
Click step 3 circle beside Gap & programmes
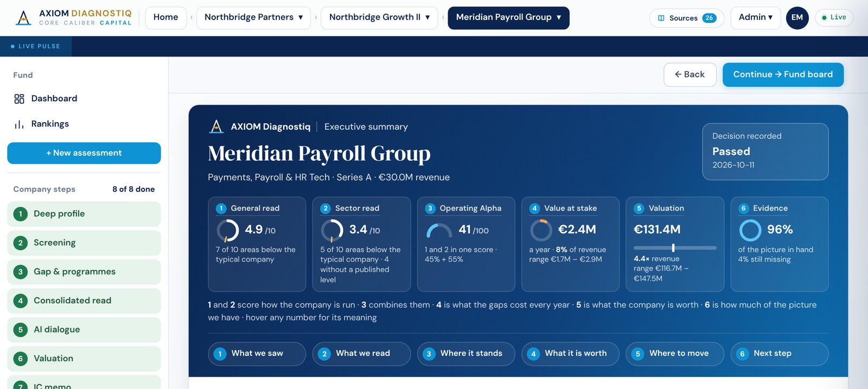click(x=21, y=272)
